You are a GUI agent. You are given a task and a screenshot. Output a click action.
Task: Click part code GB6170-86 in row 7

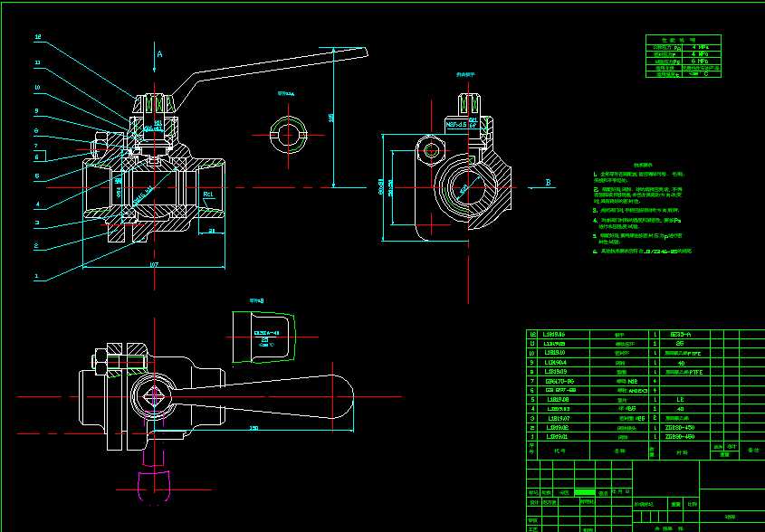tap(559, 381)
